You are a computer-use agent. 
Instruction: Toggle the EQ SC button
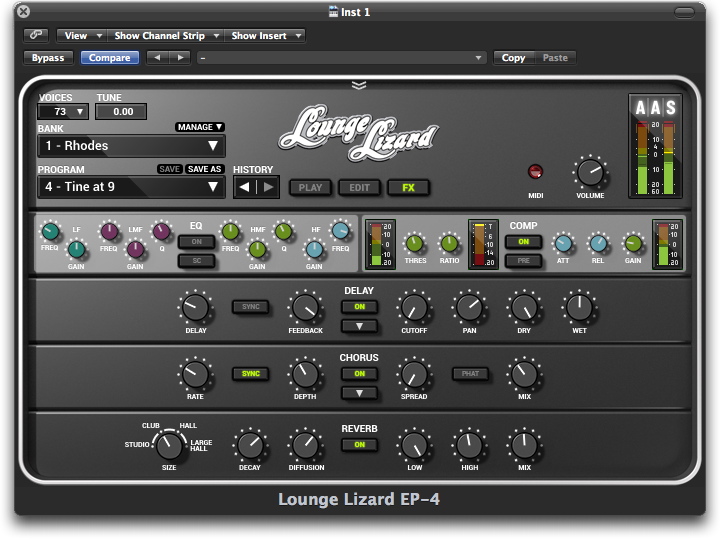(x=197, y=260)
